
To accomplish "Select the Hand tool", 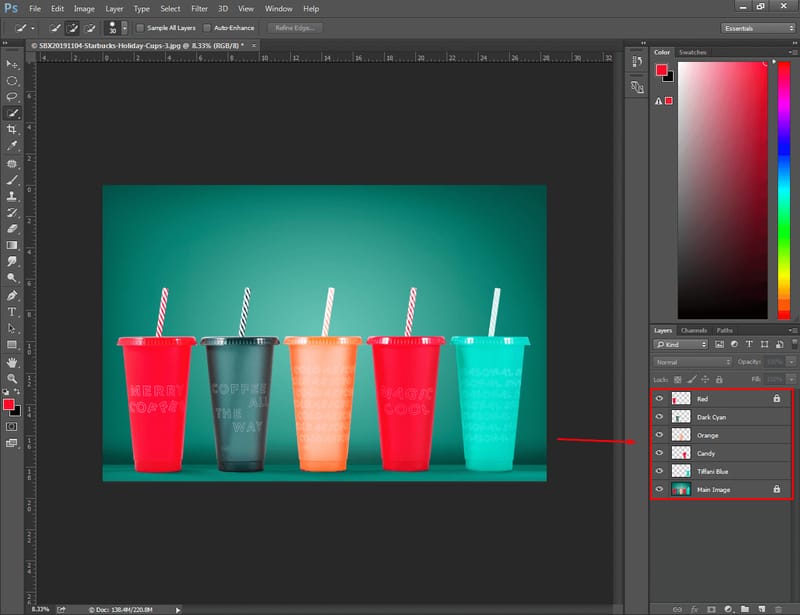I will (12, 362).
